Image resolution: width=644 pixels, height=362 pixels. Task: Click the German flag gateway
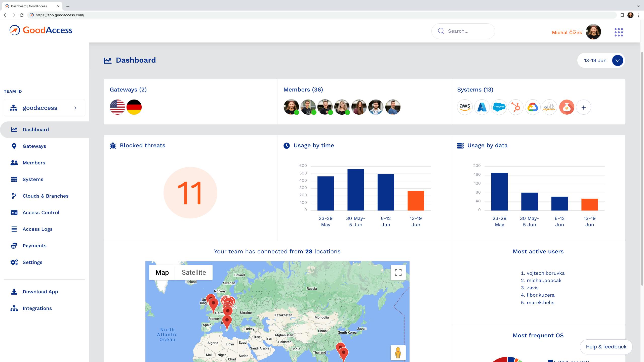(134, 107)
